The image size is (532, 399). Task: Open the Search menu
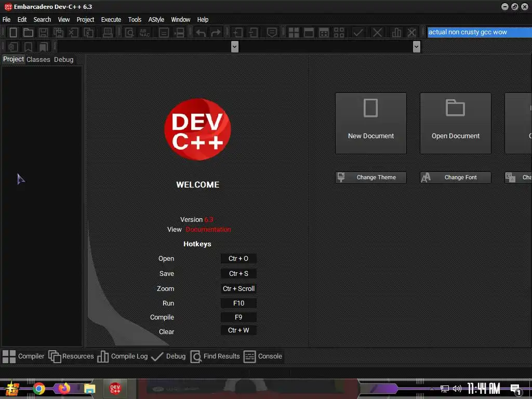click(x=42, y=20)
